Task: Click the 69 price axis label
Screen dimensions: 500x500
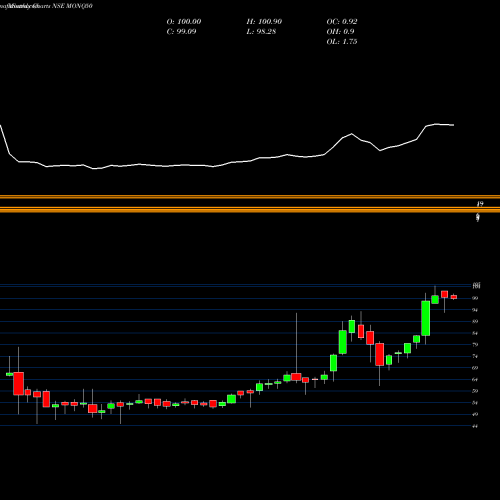Action: pyautogui.click(x=475, y=368)
